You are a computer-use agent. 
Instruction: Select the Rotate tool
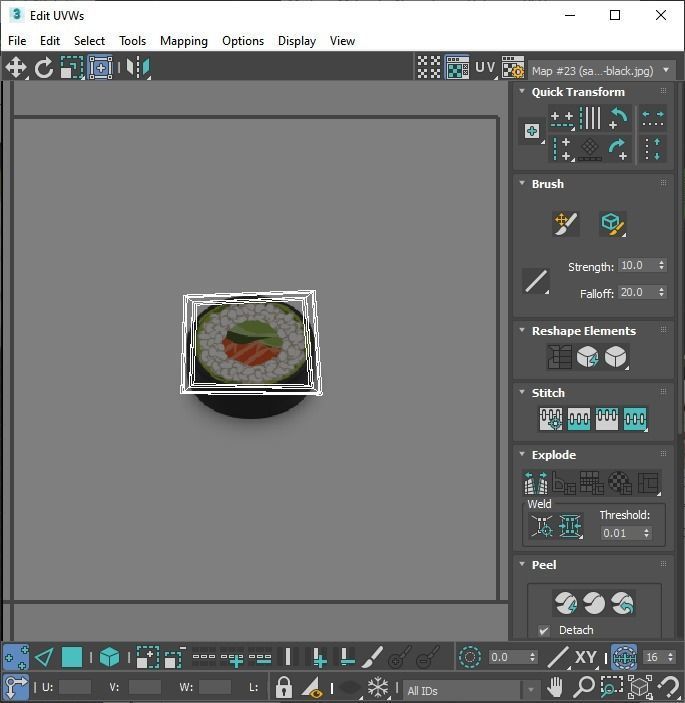pyautogui.click(x=44, y=68)
